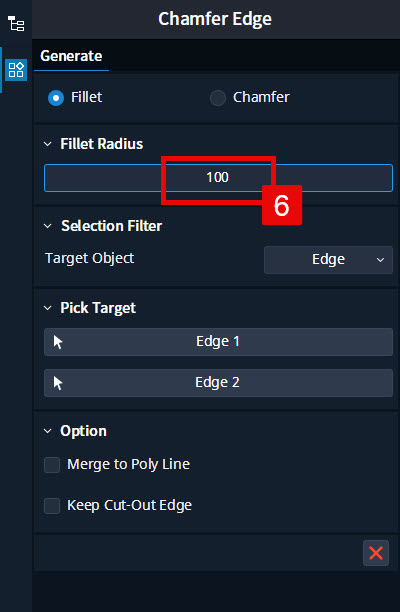Screen dimensions: 400x612
Task: Click the cursor pick icon for Edge 1
Action: coord(58,342)
